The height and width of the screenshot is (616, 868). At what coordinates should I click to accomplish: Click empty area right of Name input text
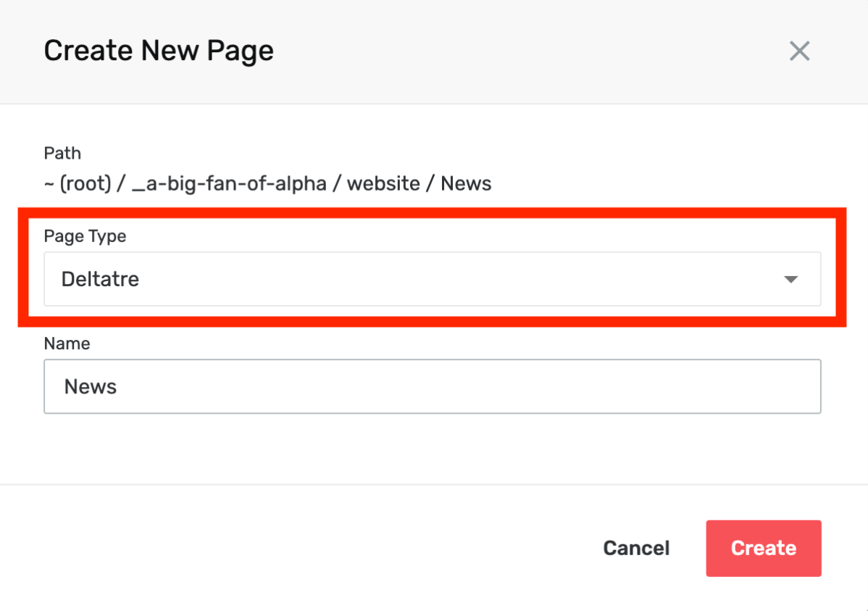pos(470,386)
